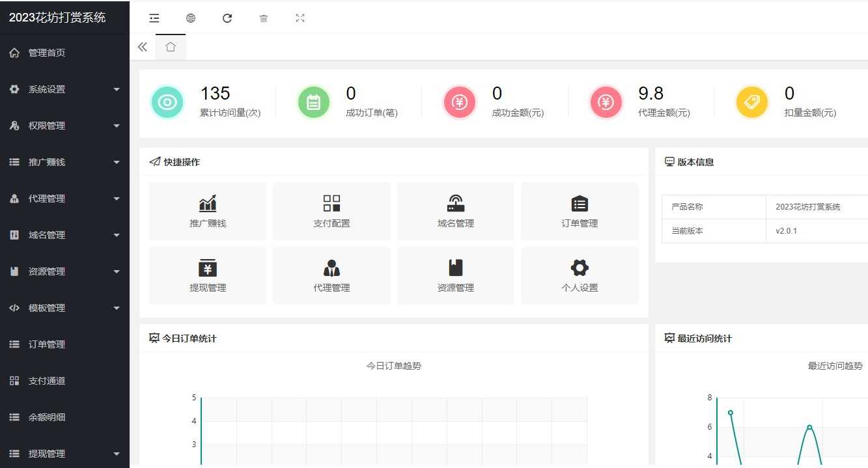This screenshot has height=468, width=868.
Task: Click the data point at value 7 on visit chart
Action: [731, 412]
